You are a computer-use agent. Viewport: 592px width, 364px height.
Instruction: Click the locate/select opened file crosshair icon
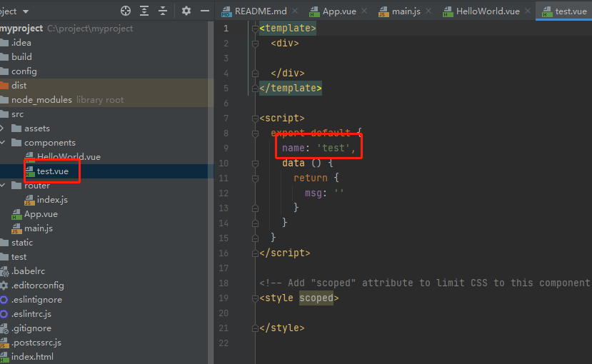click(x=126, y=11)
